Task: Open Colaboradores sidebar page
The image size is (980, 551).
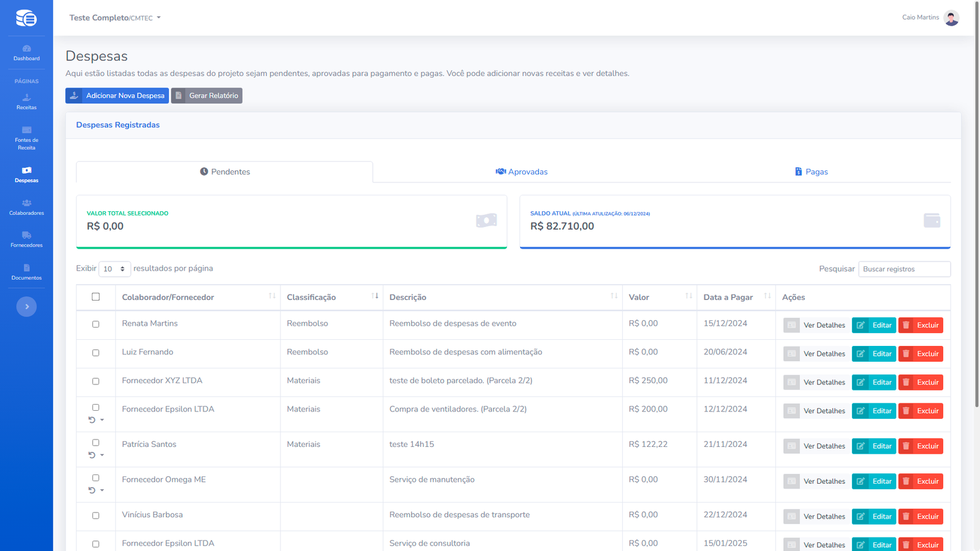Action: 26,208
